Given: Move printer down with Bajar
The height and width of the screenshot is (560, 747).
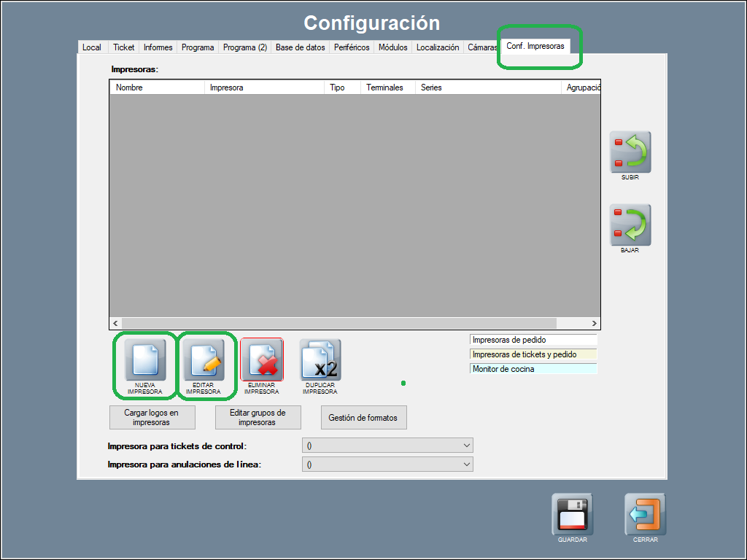Looking at the screenshot, I should (x=630, y=225).
